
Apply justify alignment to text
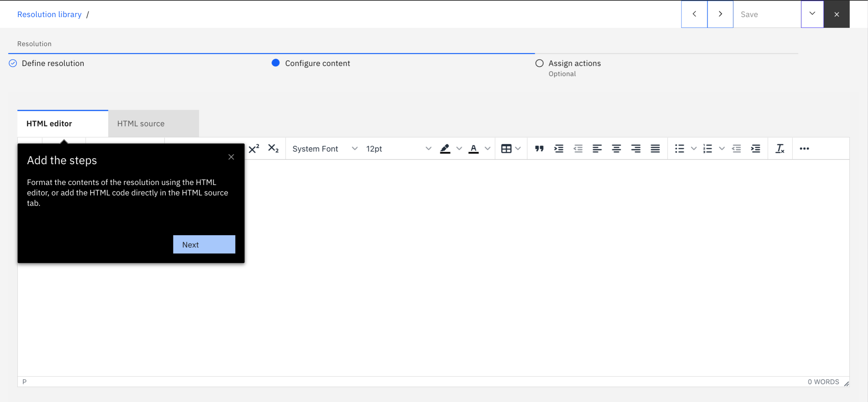655,148
